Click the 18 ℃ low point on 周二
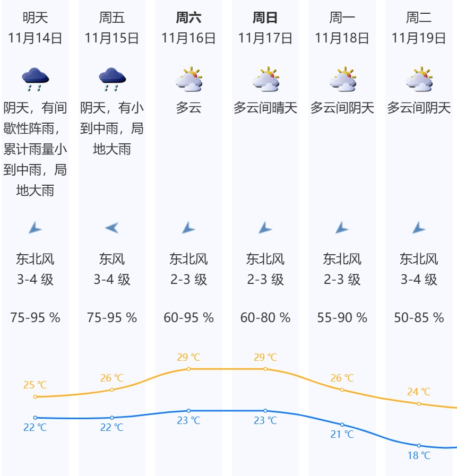 click(x=419, y=446)
